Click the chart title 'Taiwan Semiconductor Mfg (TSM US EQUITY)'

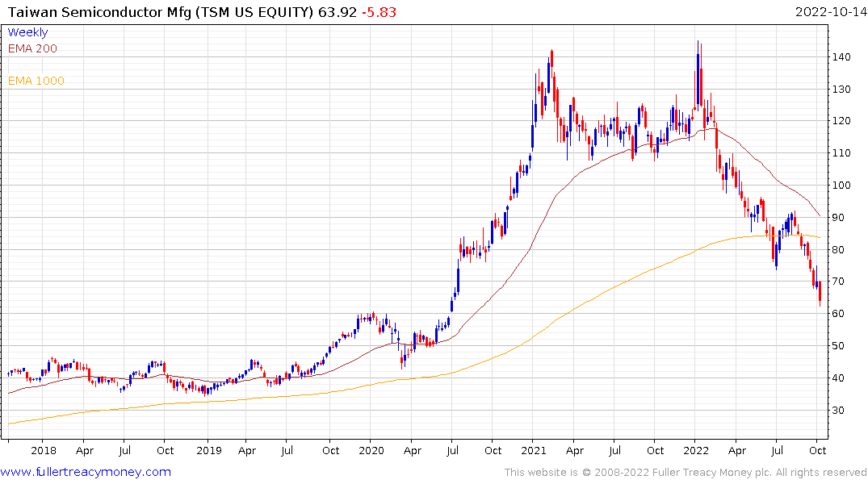(x=161, y=12)
